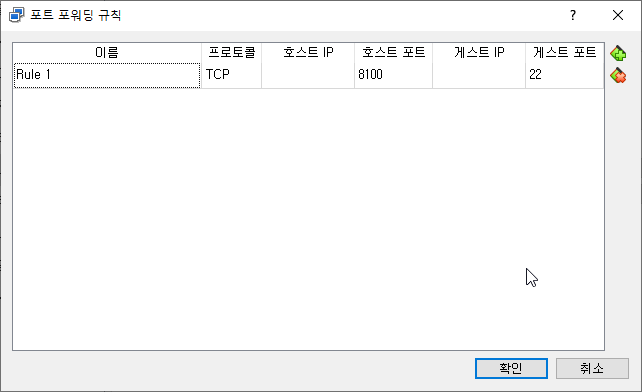This screenshot has height=392, width=642.
Task: Remove the selected port forwarding rule
Action: point(618,76)
